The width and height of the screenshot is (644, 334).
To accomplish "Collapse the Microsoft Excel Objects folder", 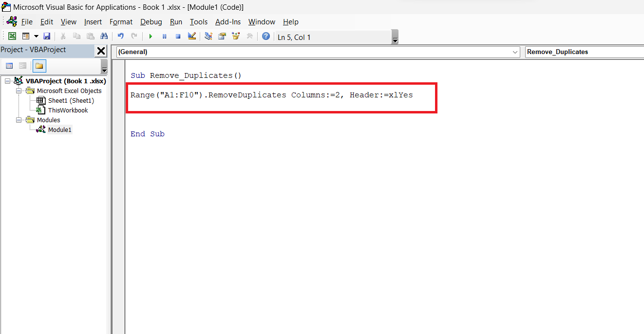I will [x=19, y=91].
